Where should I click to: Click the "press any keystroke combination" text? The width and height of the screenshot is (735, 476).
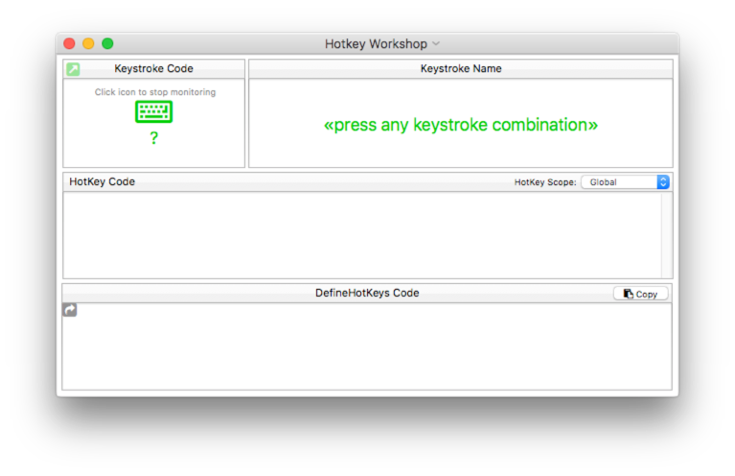[461, 125]
